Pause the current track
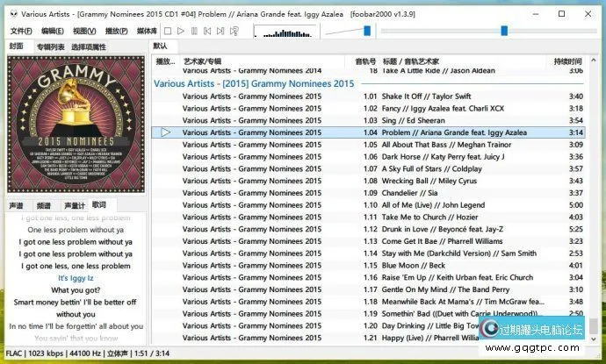Screen dimensions: 606x364 pyautogui.click(x=194, y=31)
